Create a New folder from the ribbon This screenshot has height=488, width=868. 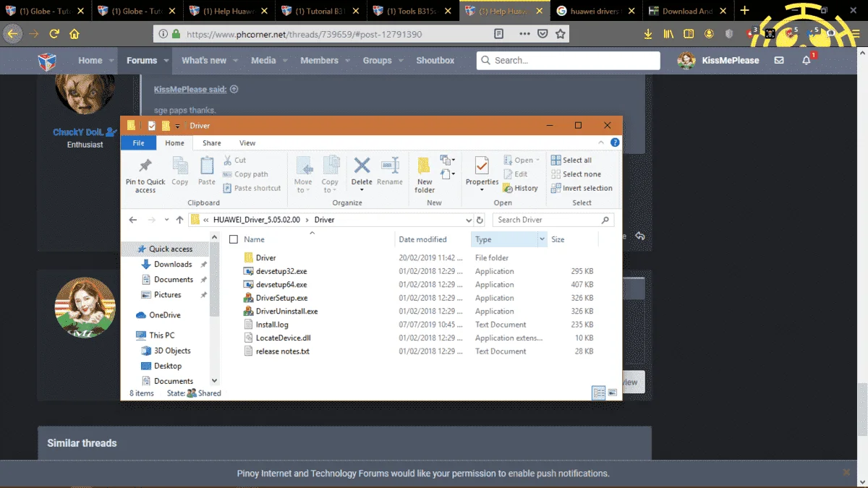(425, 175)
